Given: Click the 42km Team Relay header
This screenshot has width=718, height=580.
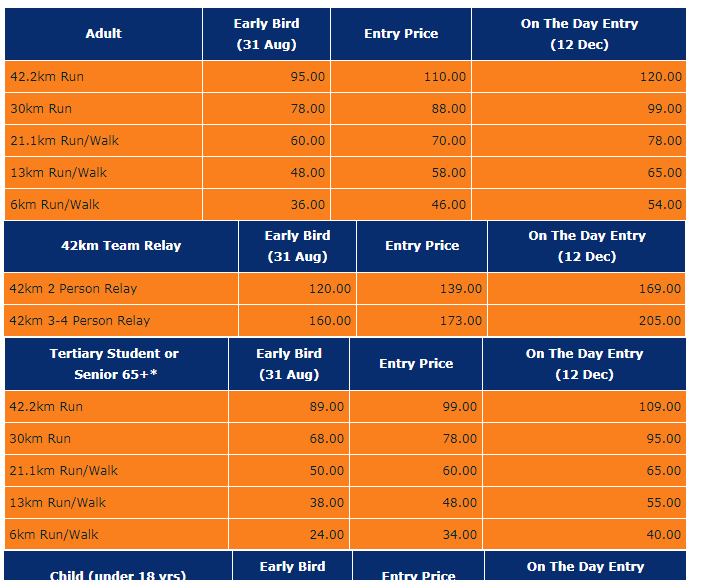Looking at the screenshot, I should coord(121,246).
